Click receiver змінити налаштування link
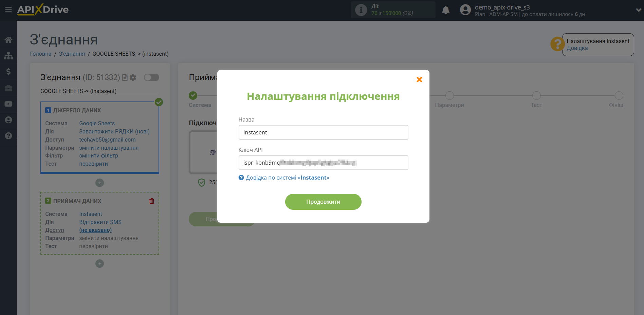This screenshot has width=644, height=315. [x=109, y=238]
